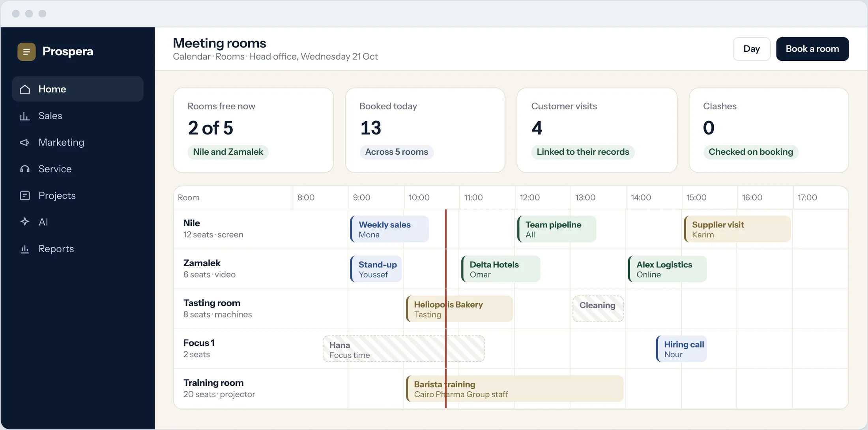Click the Book a room button
The image size is (868, 430).
pos(812,49)
